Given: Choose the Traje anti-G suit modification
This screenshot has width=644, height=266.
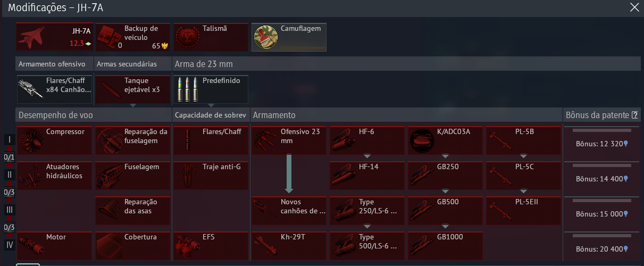Looking at the screenshot, I should pyautogui.click(x=211, y=175).
